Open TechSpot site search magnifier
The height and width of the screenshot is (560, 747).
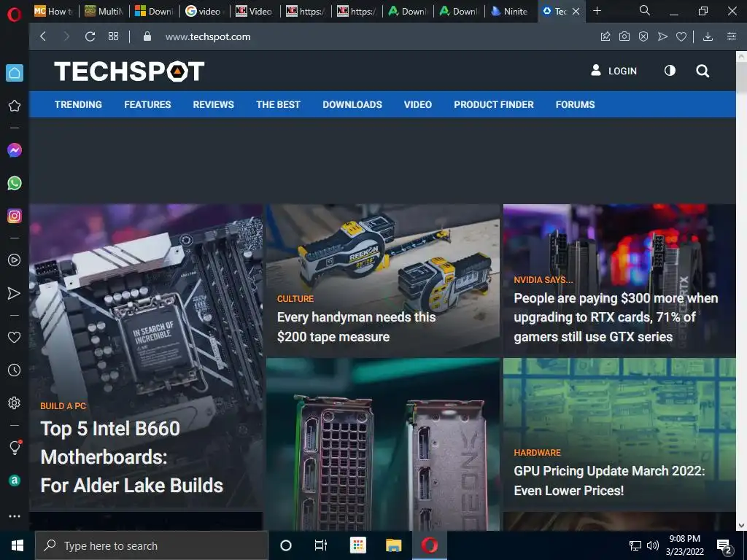[x=703, y=71]
